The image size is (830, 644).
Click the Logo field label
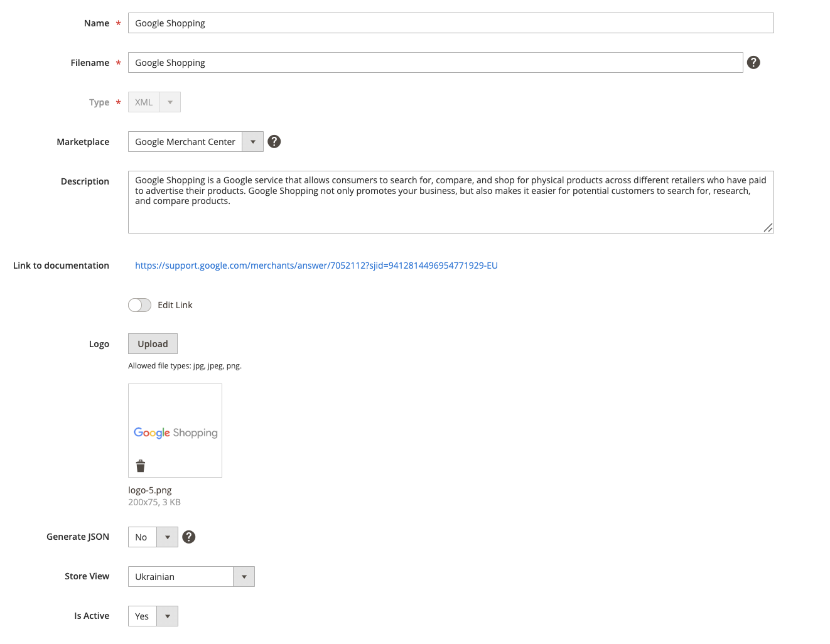click(99, 344)
